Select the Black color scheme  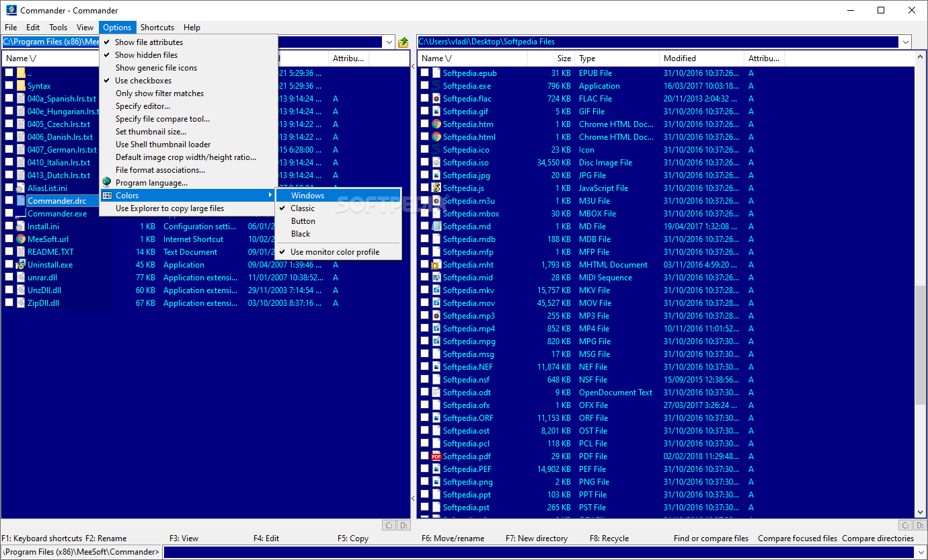[x=338, y=234]
